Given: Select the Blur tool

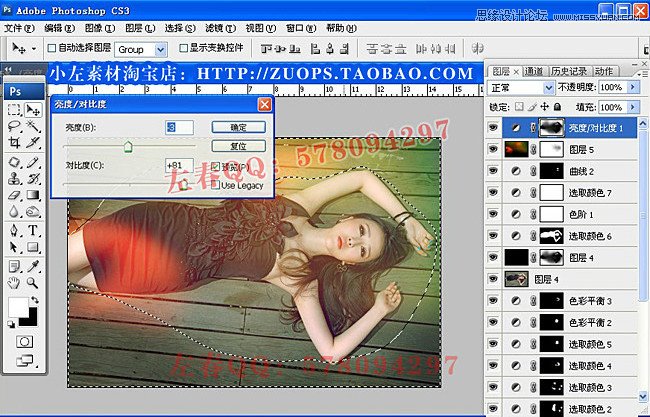Looking at the screenshot, I should click(14, 211).
